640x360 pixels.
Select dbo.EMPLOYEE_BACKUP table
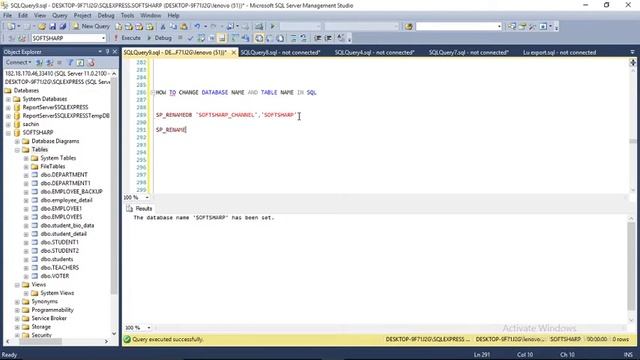pyautogui.click(x=71, y=191)
